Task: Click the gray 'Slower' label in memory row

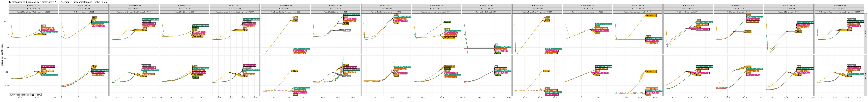Action: point(346,30)
